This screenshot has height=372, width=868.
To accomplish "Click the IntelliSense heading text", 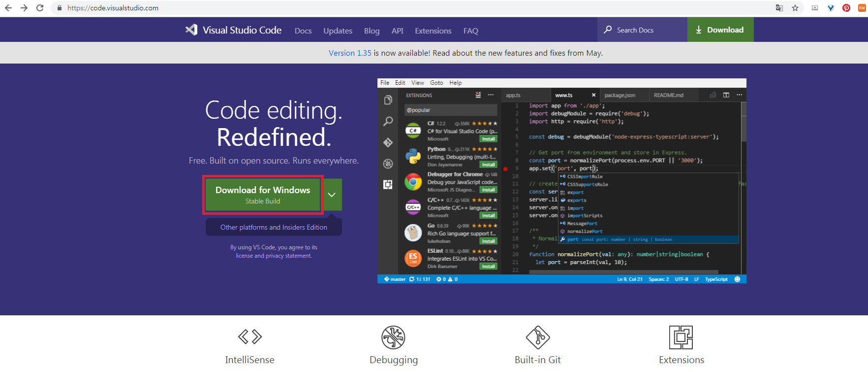I will coord(250,360).
